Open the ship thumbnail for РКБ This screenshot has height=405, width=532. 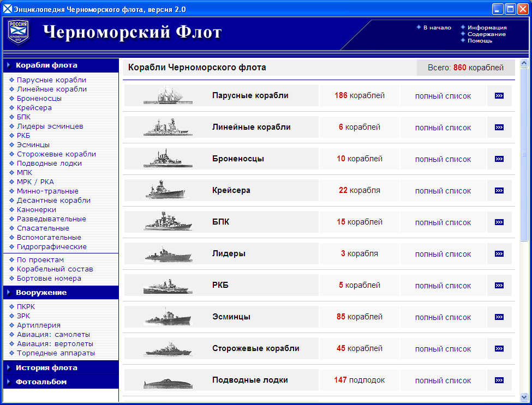pyautogui.click(x=168, y=286)
